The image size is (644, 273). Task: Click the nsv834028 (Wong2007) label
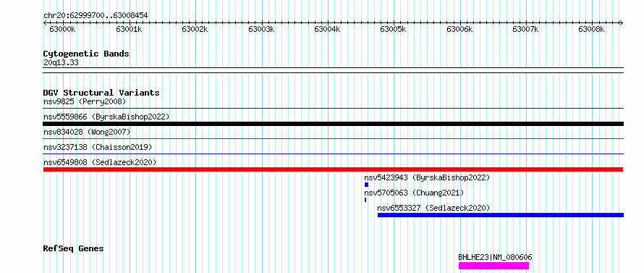[87, 132]
